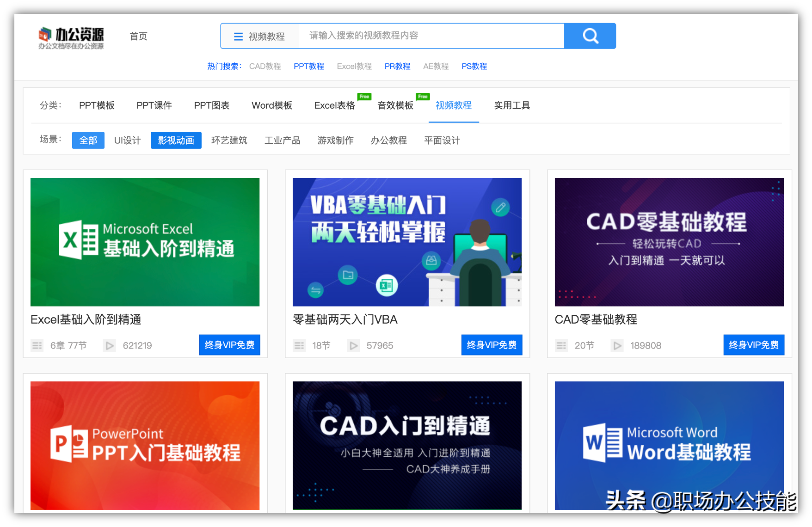Screen dimensions: 812x527
Task: Select the 游戏制作 filter option
Action: pos(336,140)
